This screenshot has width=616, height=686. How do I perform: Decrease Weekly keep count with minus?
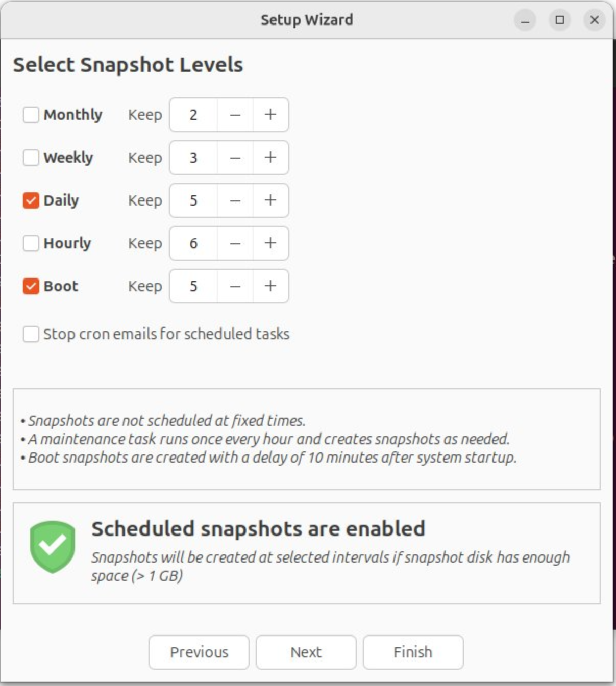235,158
